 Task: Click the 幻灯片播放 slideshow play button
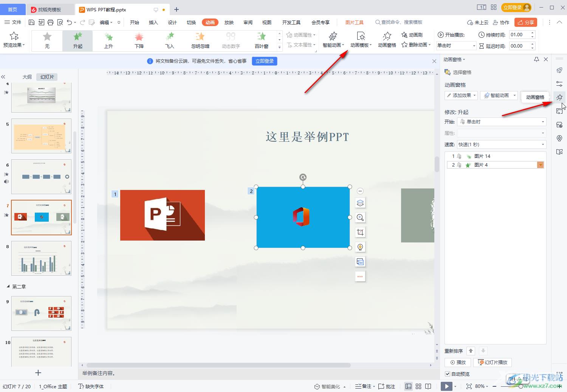[493, 362]
